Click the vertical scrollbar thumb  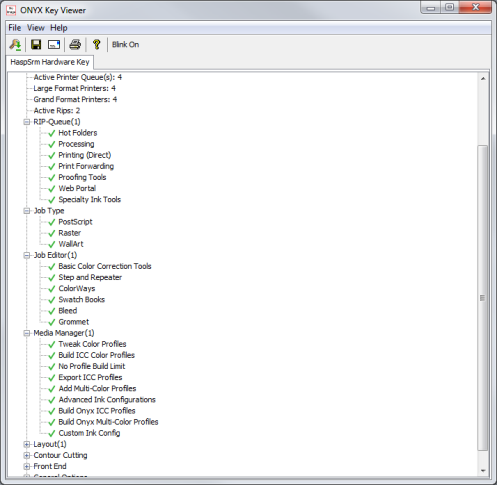tap(483, 298)
